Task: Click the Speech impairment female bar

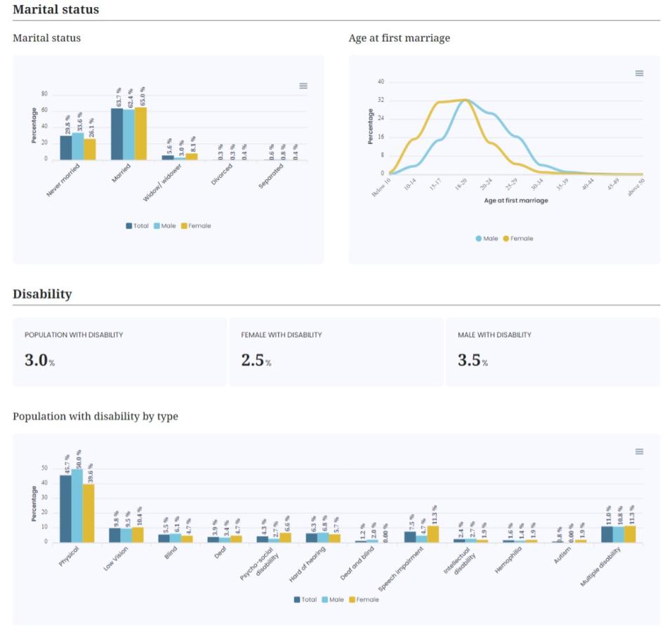Action: pos(433,534)
